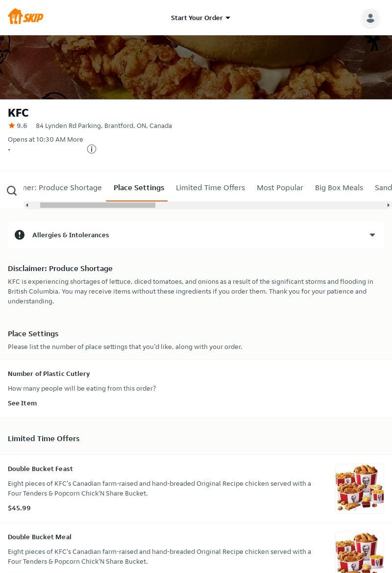Click the restaurant info icon
The height and width of the screenshot is (573, 392).
click(x=92, y=149)
